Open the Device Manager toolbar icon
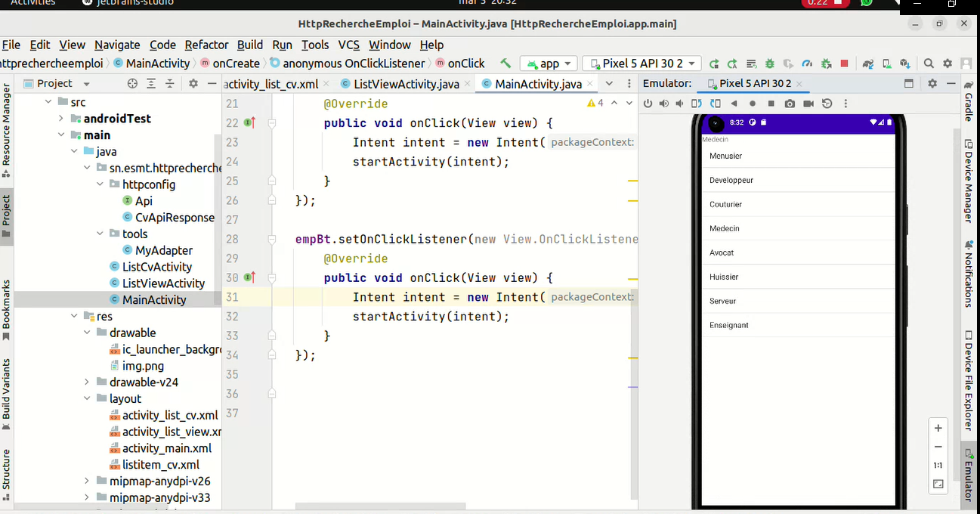 (x=886, y=63)
